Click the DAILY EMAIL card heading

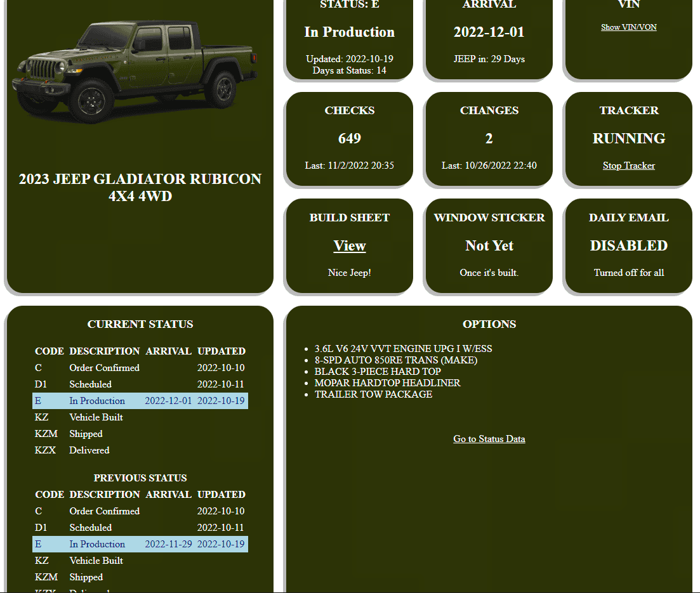pyautogui.click(x=628, y=218)
